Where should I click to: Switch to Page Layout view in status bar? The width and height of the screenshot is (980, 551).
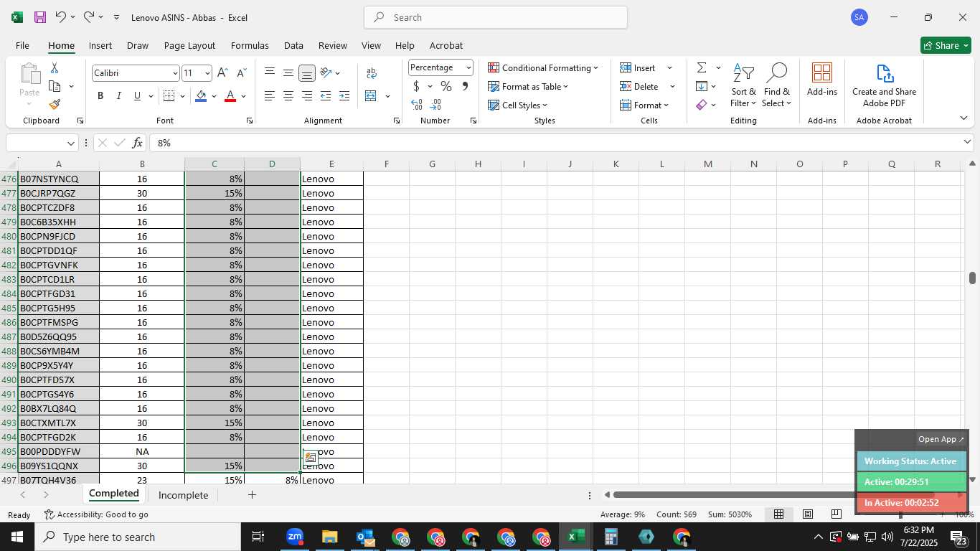[x=807, y=514]
